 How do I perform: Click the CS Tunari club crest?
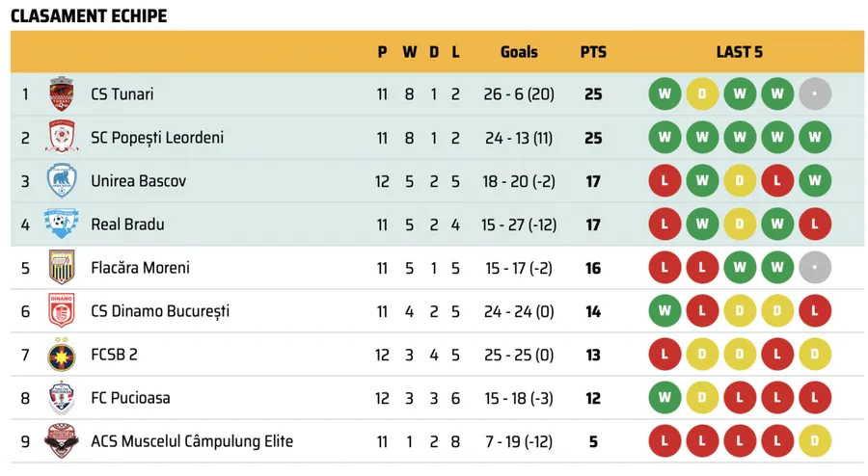61,94
